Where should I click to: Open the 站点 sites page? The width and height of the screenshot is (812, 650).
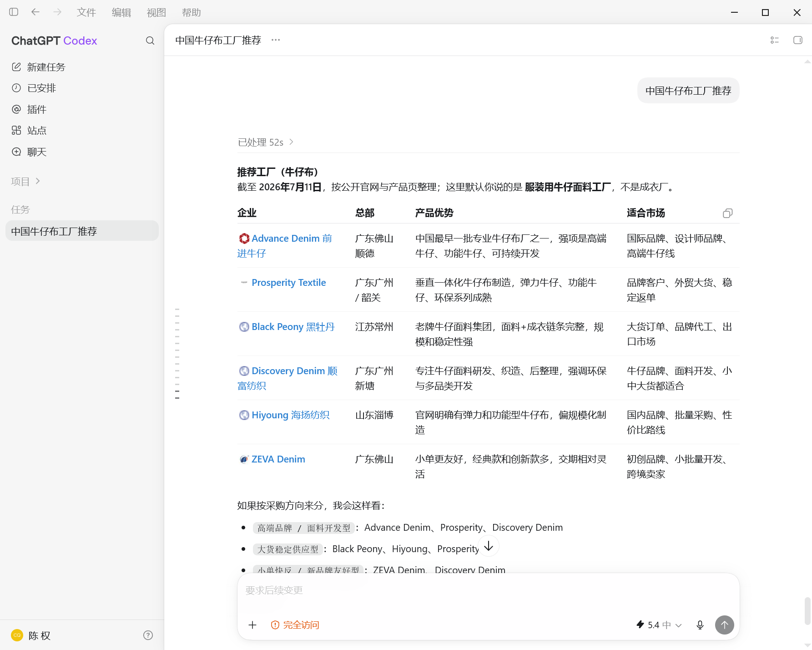click(x=82, y=130)
